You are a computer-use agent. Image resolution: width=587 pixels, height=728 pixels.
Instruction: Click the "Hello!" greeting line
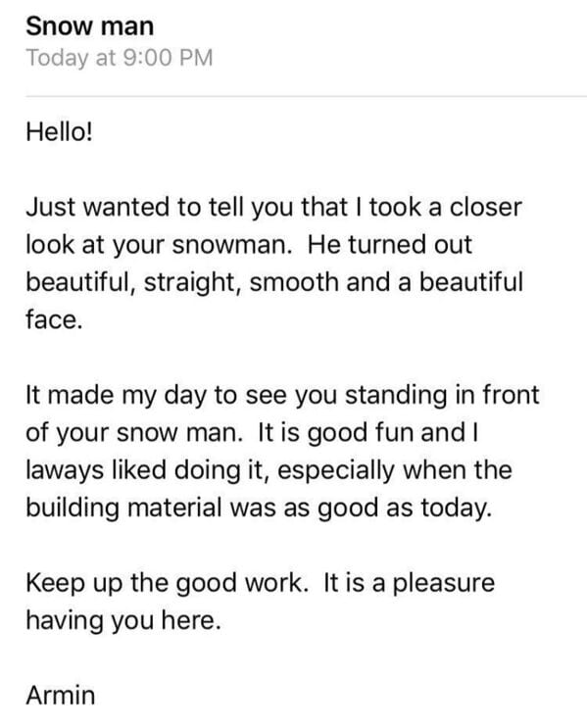(60, 132)
